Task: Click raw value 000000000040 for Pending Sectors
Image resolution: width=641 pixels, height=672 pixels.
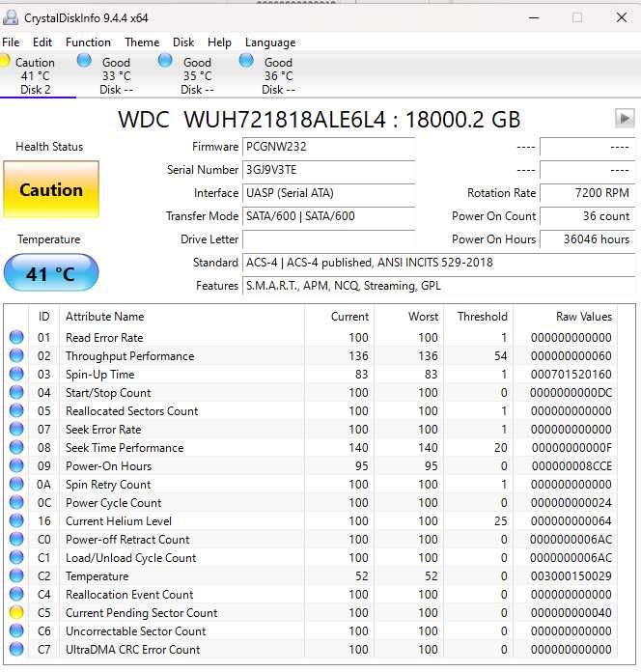Action: pos(571,613)
